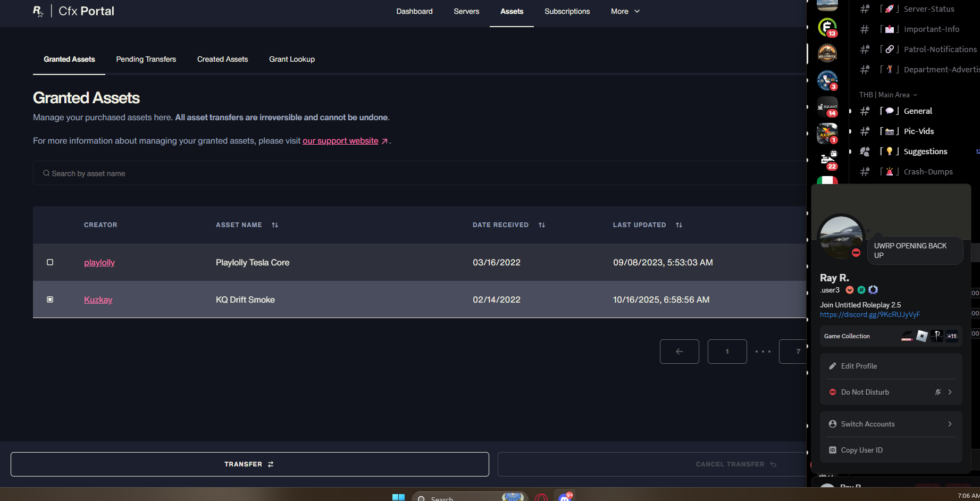Open the Pic-Vids Discord channel

[919, 131]
